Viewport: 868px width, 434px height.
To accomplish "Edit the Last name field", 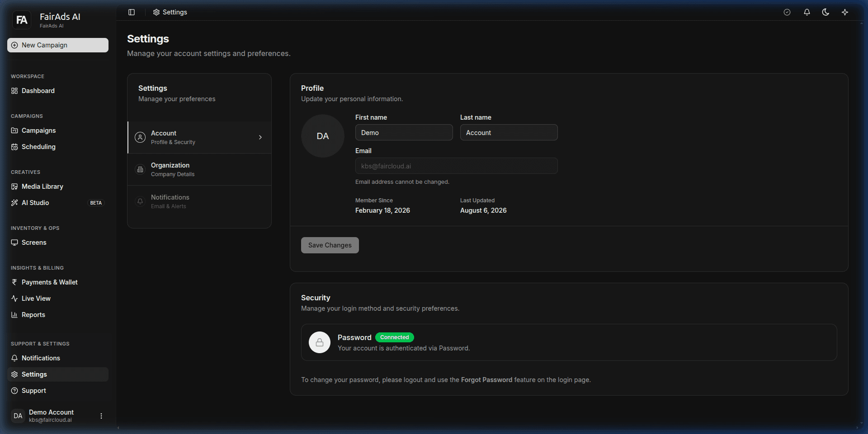I will pos(509,132).
